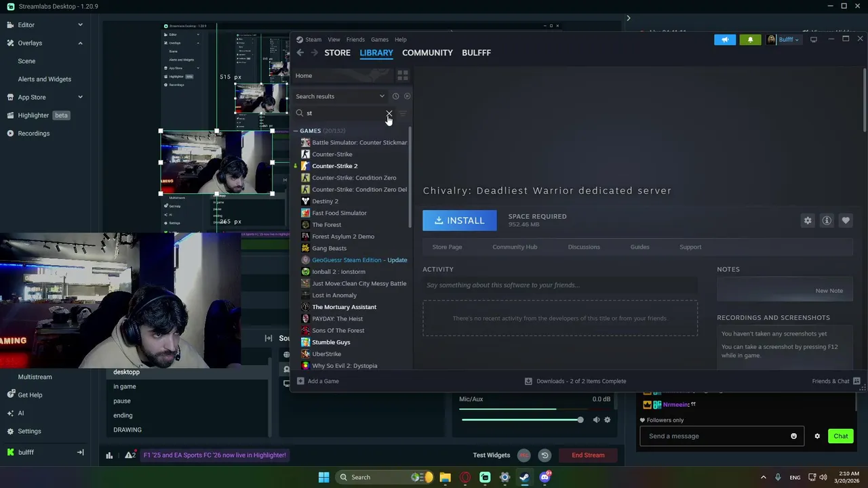This screenshot has width=868, height=488.
Task: Open emoji picker in chat box
Action: (794, 436)
